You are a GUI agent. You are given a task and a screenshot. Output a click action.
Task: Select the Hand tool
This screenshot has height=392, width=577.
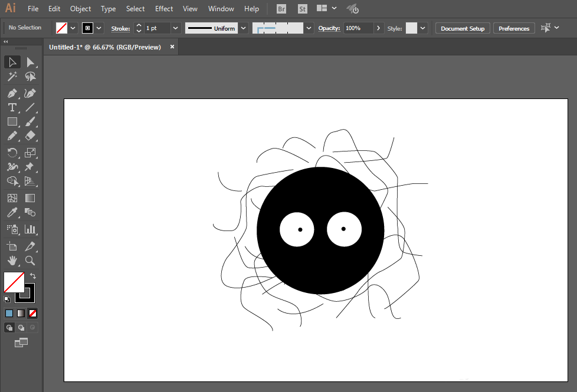click(x=12, y=261)
